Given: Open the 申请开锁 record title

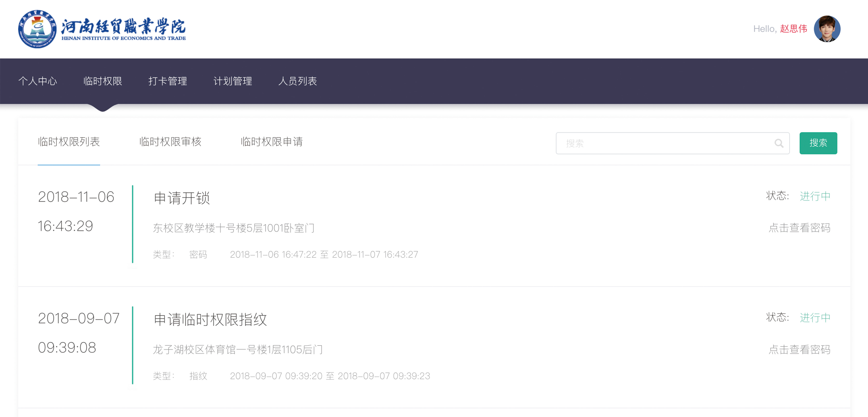Looking at the screenshot, I should coord(182,198).
